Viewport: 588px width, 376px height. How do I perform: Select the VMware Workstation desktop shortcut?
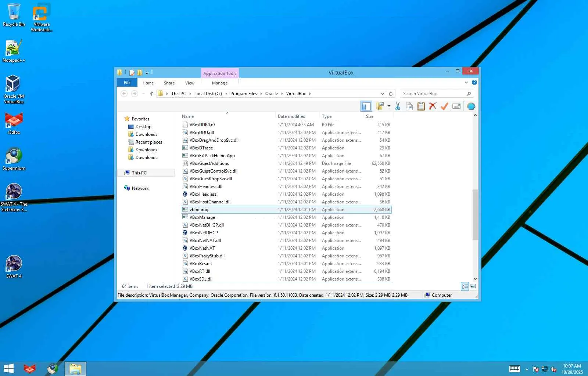42,18
